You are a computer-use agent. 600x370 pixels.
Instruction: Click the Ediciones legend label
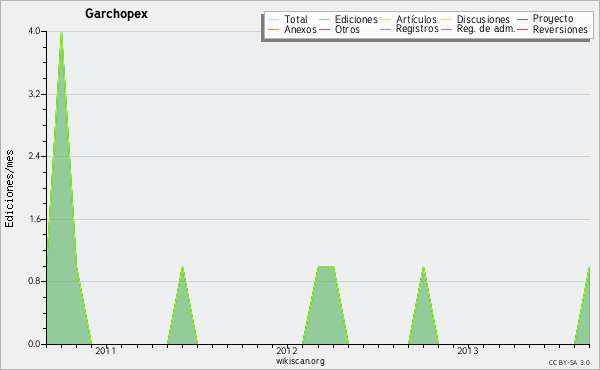(356, 19)
